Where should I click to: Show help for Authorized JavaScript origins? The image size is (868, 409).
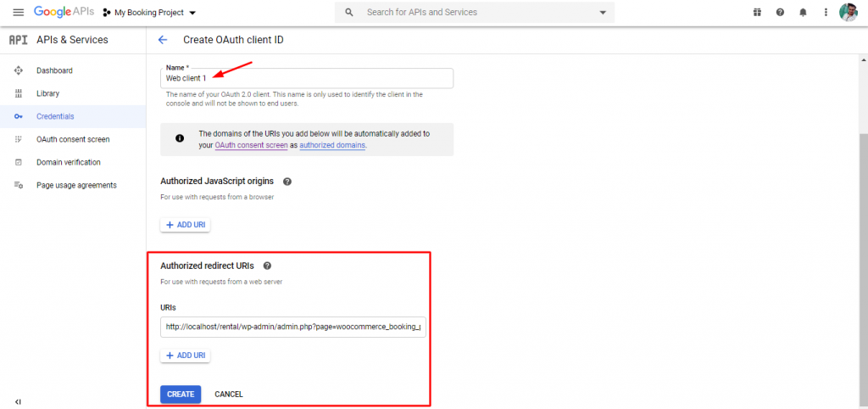point(287,182)
